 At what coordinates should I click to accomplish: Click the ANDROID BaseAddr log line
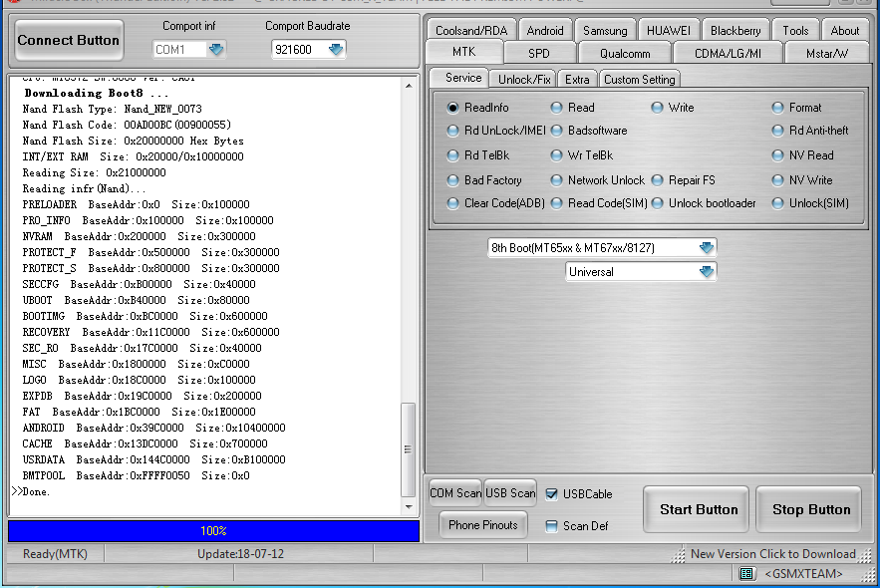click(x=153, y=428)
